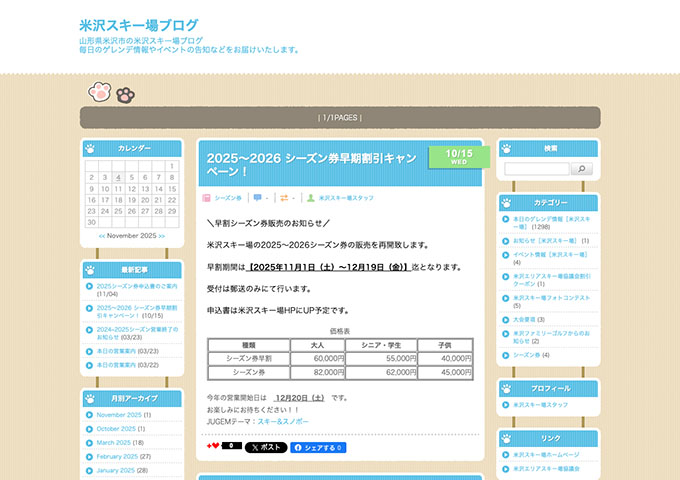Viewport: 680px width, 480px height.
Task: Click the pink category icon beside シーズン券
Action: point(206,198)
